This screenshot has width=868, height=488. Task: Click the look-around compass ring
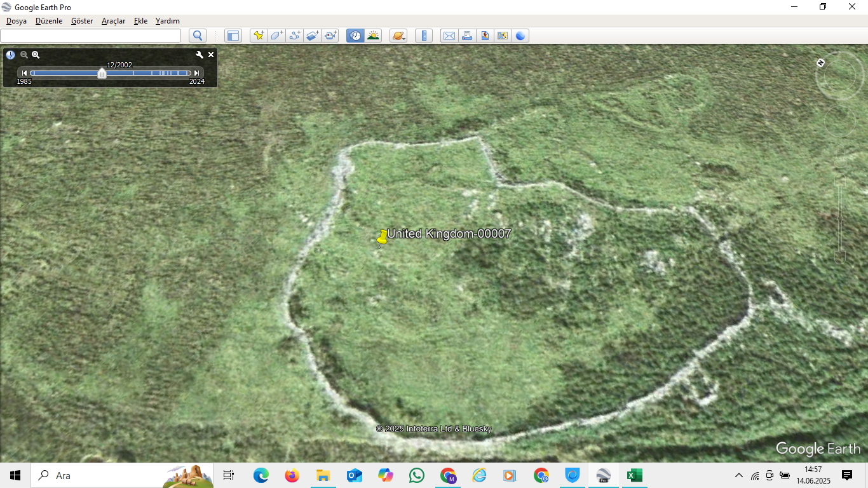click(839, 77)
